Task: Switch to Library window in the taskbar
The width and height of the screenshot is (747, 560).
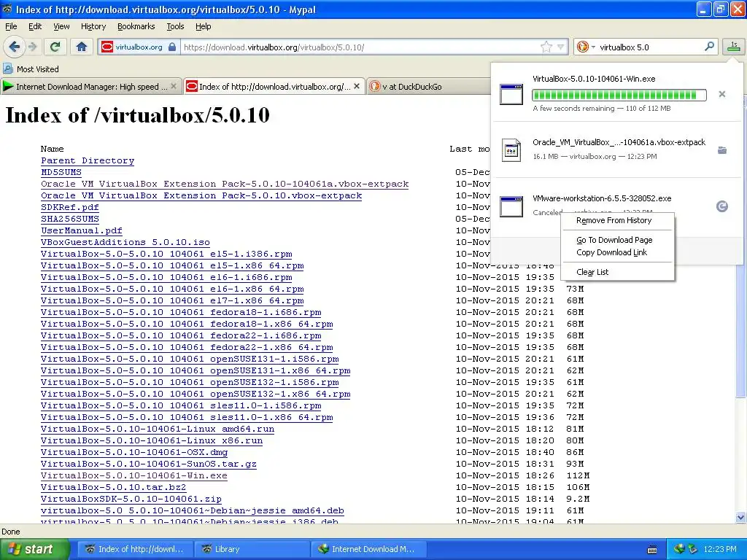Action: pos(252,549)
